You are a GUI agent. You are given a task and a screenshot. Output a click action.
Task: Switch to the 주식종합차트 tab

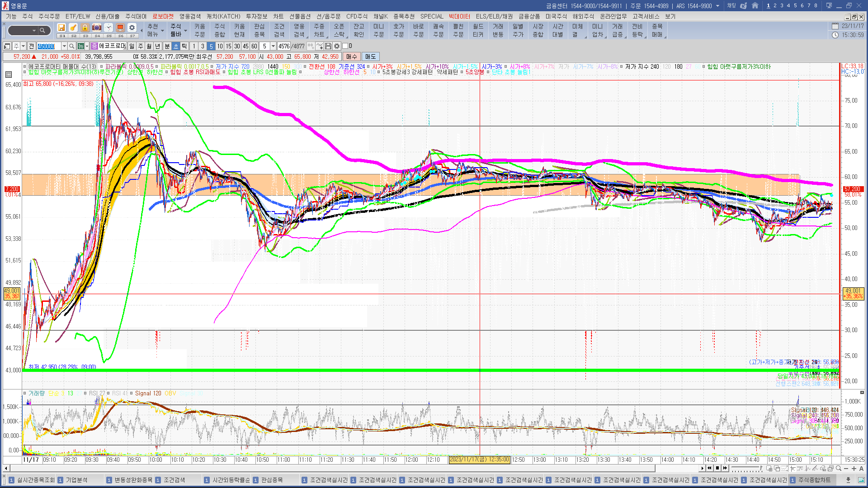814,480
